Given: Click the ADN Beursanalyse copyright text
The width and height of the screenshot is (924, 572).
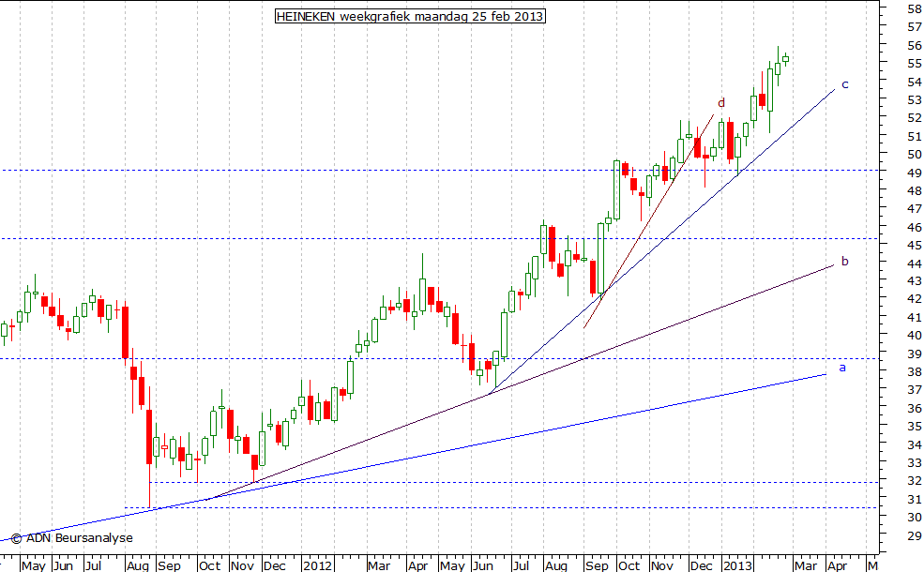Looking at the screenshot, I should tap(72, 538).
